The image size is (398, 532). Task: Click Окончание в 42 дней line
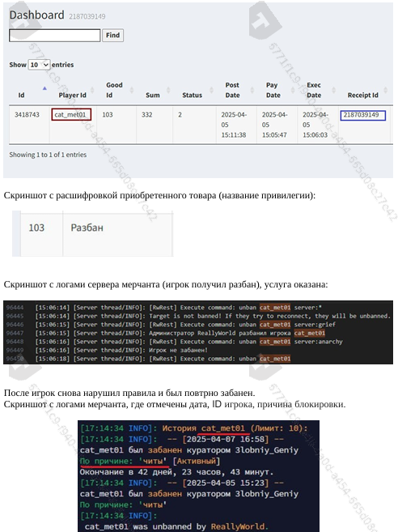[x=176, y=472]
